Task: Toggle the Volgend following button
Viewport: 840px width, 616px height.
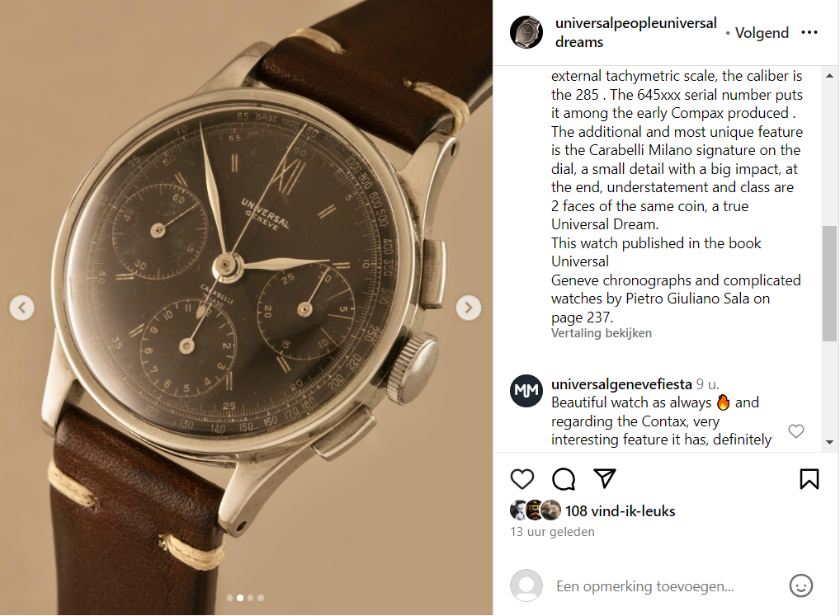Action: tap(762, 33)
